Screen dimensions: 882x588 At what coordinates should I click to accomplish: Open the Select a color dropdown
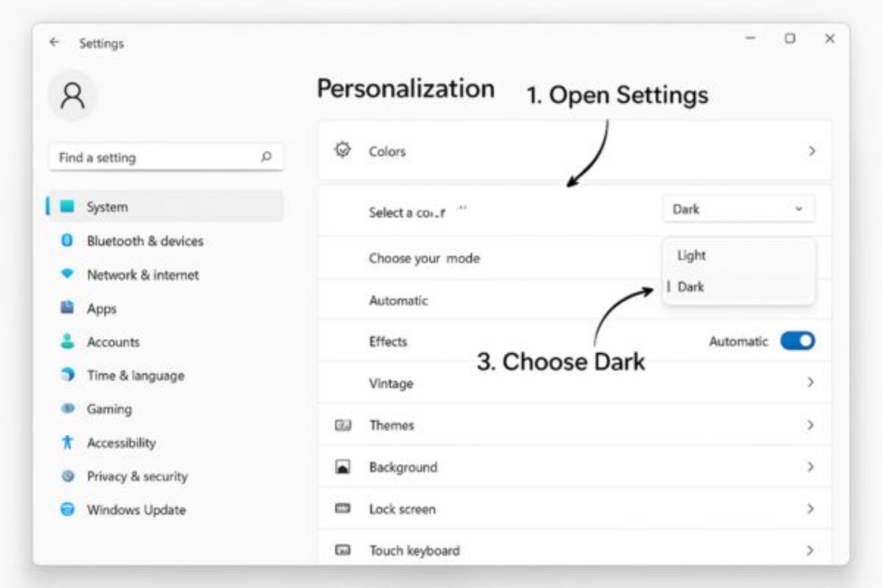[738, 208]
